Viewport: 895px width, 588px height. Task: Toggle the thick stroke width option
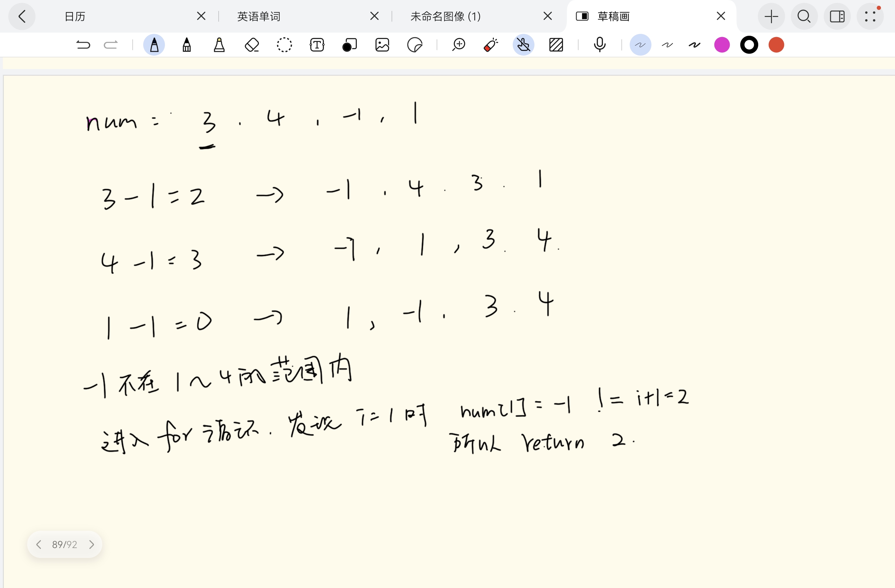tap(694, 45)
